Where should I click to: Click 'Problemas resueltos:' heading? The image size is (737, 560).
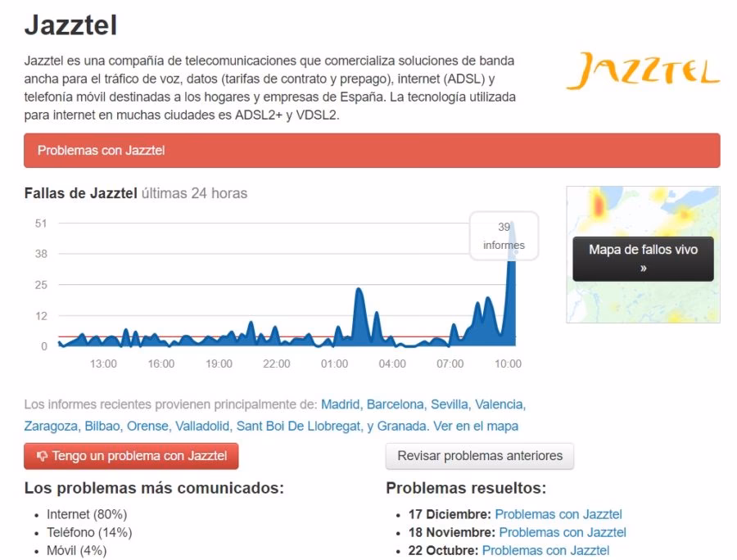[466, 488]
